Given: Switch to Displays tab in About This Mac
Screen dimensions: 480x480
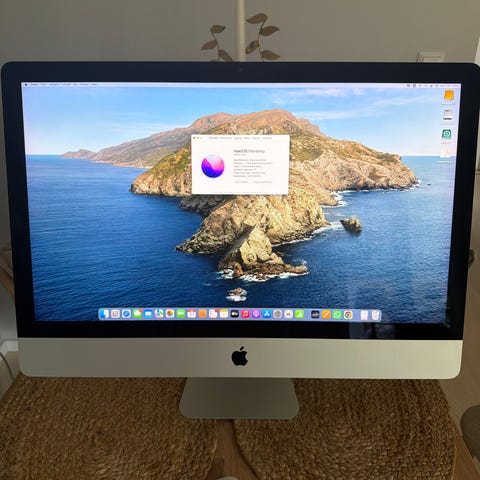Looking at the screenshot, I should [x=226, y=138].
